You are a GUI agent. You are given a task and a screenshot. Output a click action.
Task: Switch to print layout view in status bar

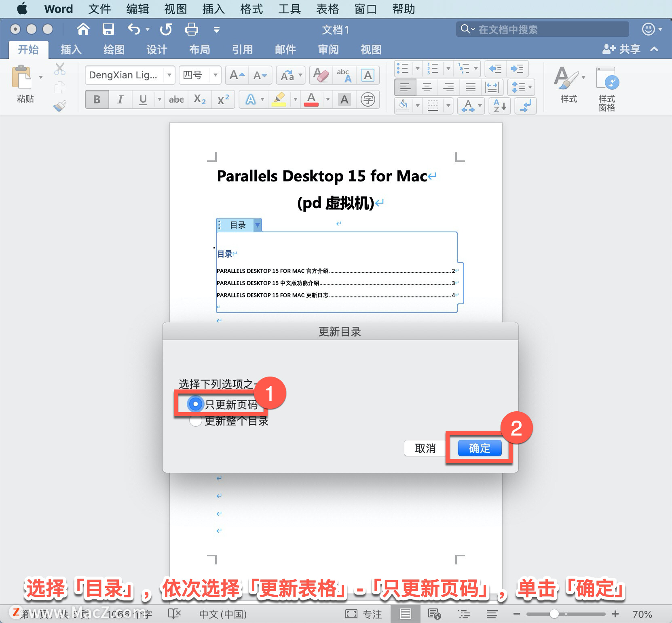405,614
